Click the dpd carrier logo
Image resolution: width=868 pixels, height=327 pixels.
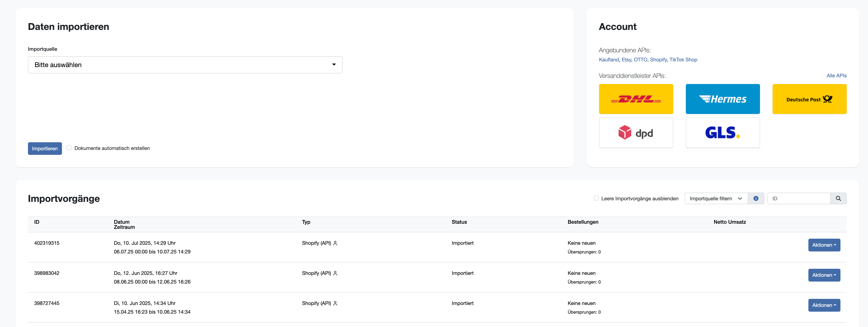(x=635, y=132)
